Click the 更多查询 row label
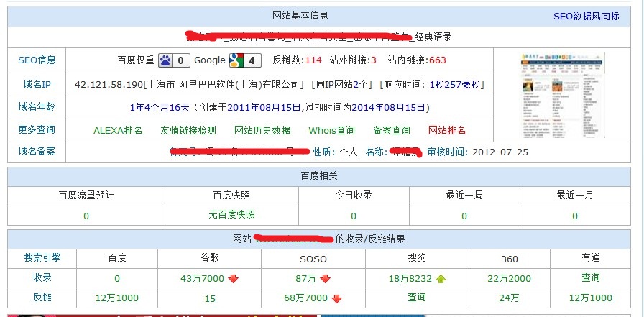 pos(37,130)
